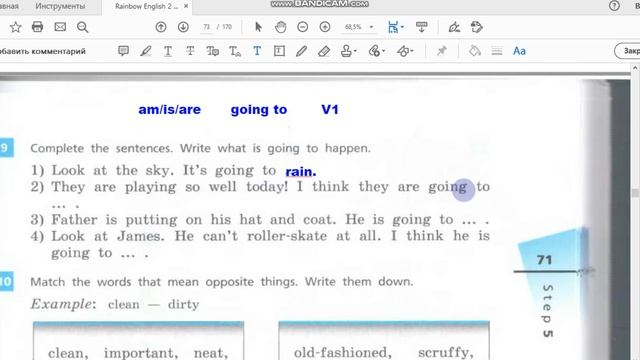Click the scrolling mode toolbar icon
The image size is (640, 360).
pos(421,27)
